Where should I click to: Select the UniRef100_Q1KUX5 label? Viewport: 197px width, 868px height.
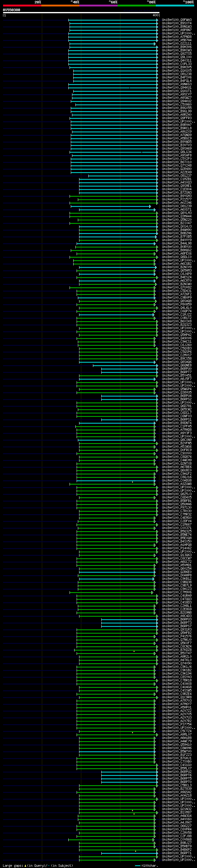(177, 71)
